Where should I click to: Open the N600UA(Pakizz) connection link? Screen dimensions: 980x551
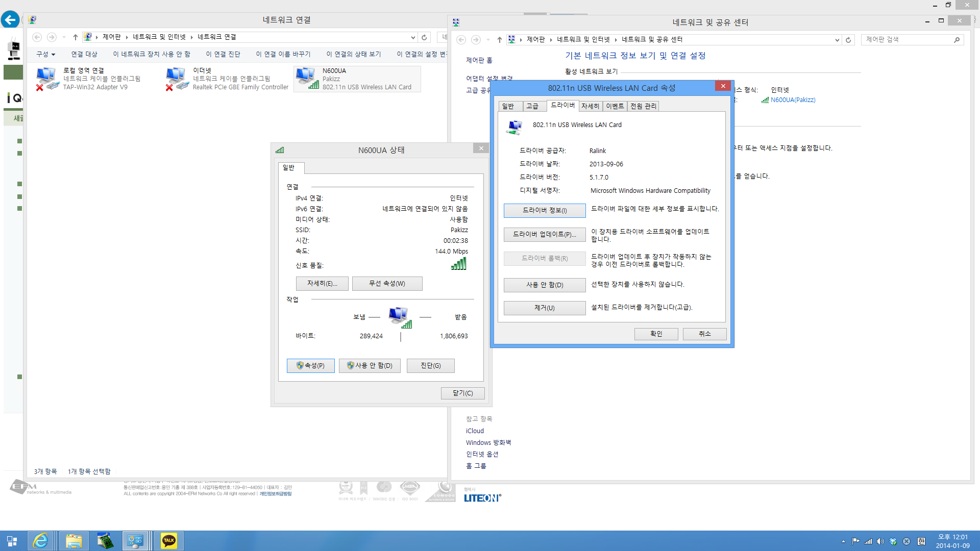pos(793,100)
